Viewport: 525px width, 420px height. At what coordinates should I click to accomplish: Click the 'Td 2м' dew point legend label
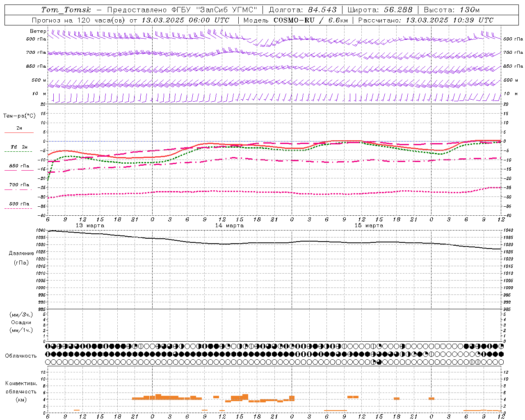point(19,147)
